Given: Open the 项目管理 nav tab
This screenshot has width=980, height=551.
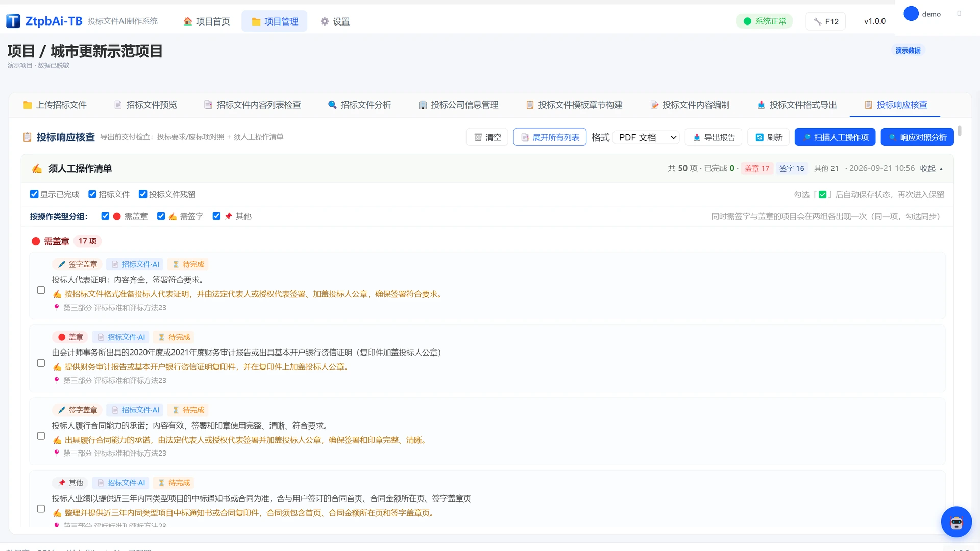Looking at the screenshot, I should [275, 21].
